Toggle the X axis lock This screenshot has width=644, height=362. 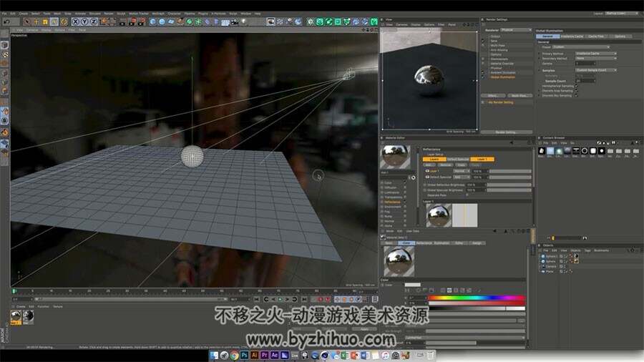point(75,21)
